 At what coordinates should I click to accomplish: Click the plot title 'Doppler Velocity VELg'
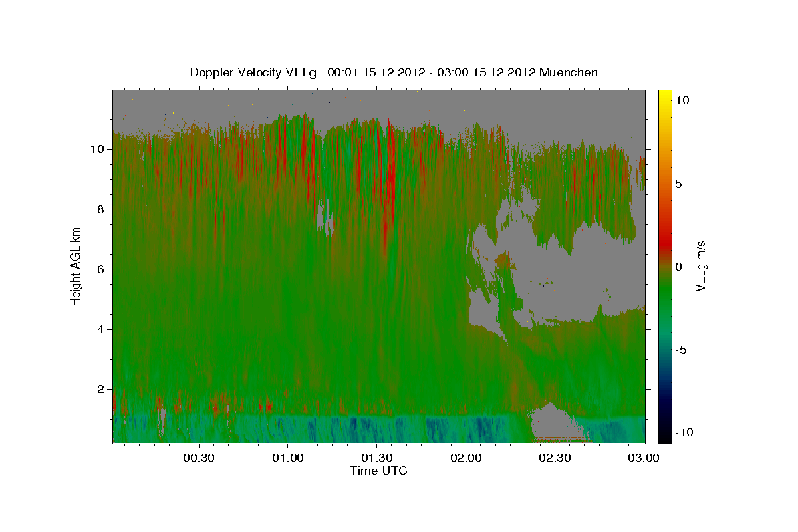click(253, 72)
